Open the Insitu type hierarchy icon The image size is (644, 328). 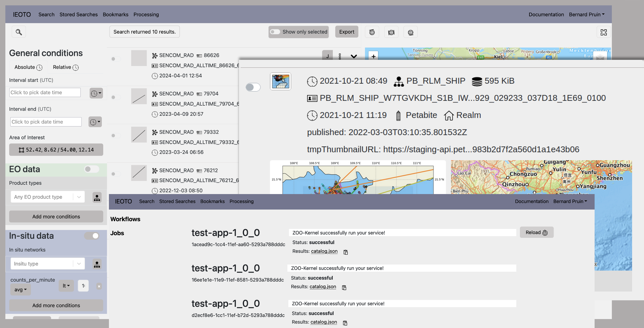97,264
